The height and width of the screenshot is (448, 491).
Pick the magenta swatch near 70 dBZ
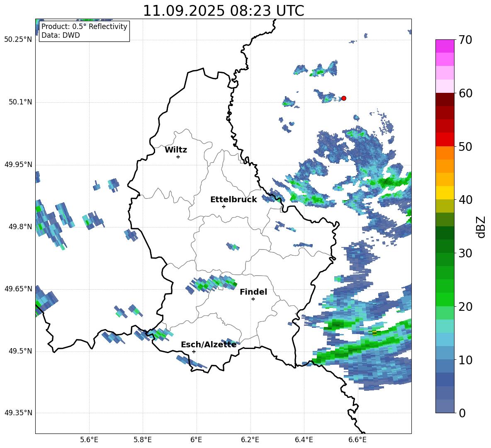coord(445,46)
